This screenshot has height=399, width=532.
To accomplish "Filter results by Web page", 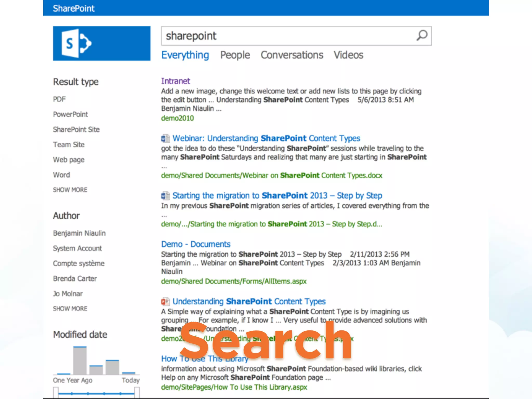I will pos(69,160).
